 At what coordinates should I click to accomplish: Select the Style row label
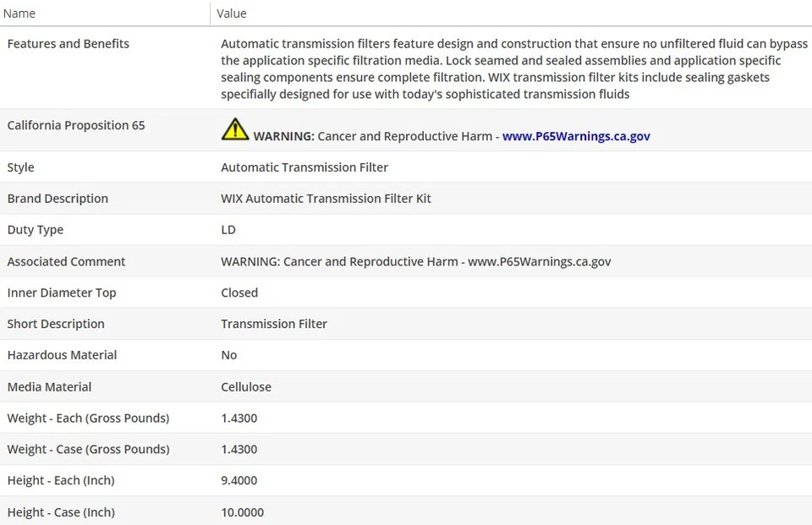(20, 167)
